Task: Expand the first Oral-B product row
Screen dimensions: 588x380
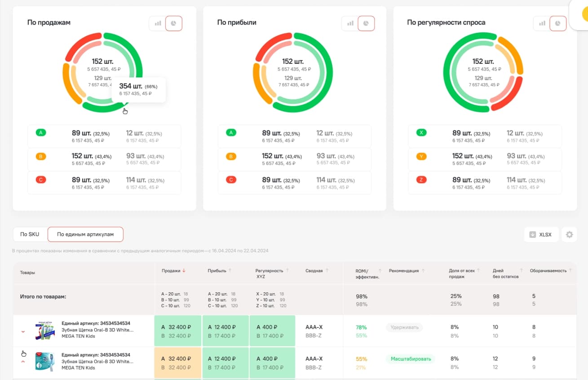Action: [23, 332]
